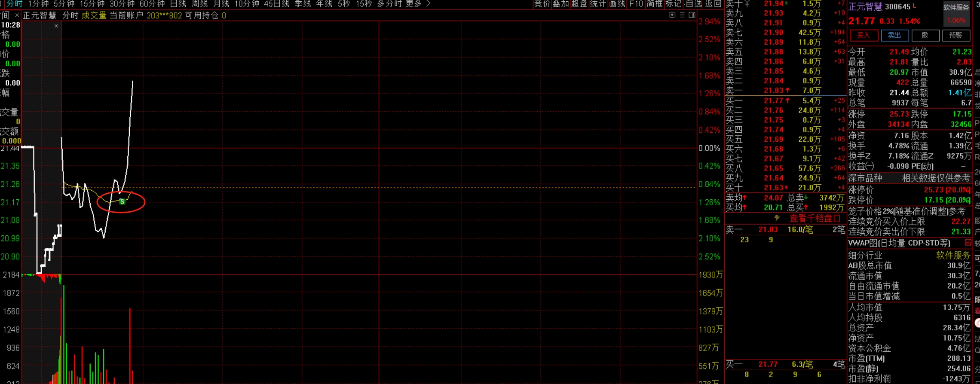Click the 预警 alert button
The image size is (980, 384).
point(956,35)
